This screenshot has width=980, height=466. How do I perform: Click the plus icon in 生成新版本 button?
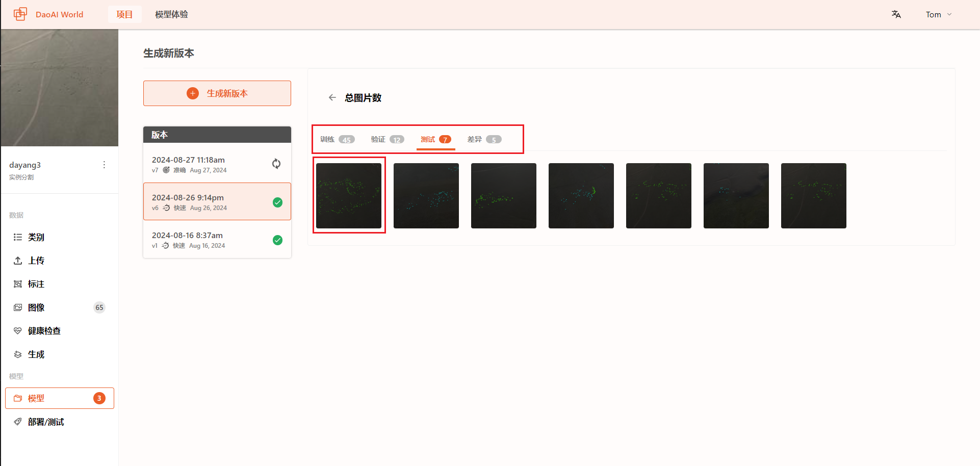pyautogui.click(x=193, y=93)
